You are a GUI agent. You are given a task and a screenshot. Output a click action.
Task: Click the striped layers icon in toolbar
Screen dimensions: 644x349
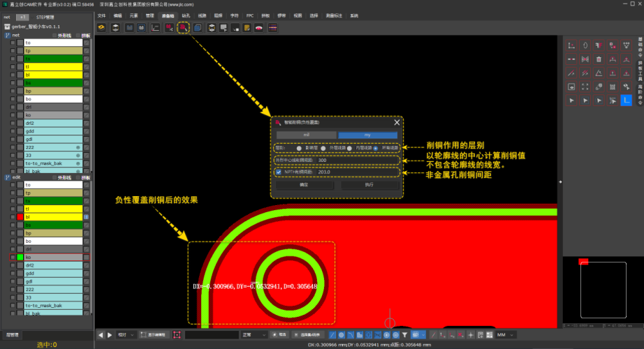coord(272,28)
